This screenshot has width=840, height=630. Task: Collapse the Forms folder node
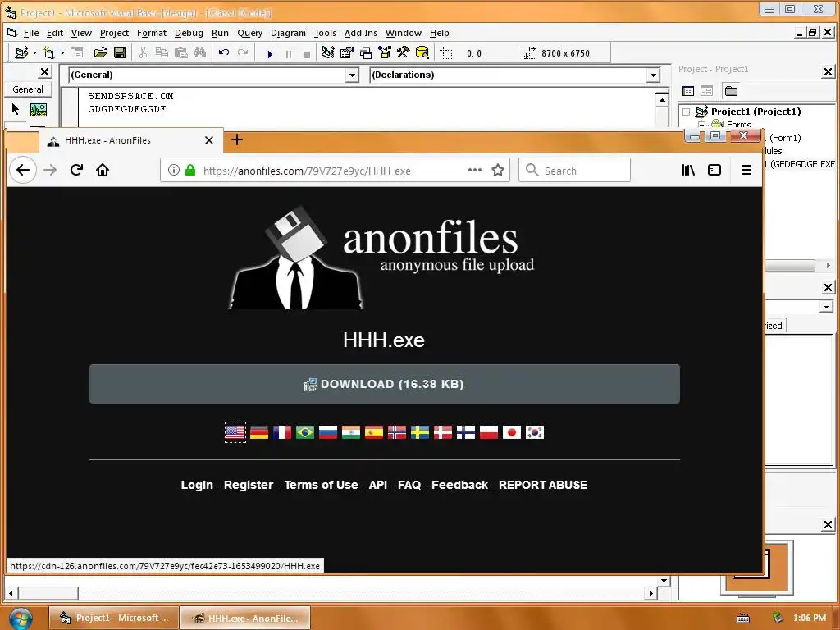(x=702, y=125)
